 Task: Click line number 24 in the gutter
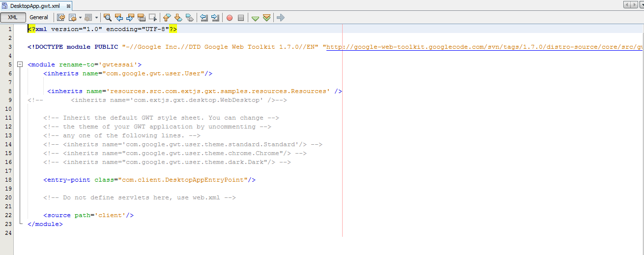(8, 233)
